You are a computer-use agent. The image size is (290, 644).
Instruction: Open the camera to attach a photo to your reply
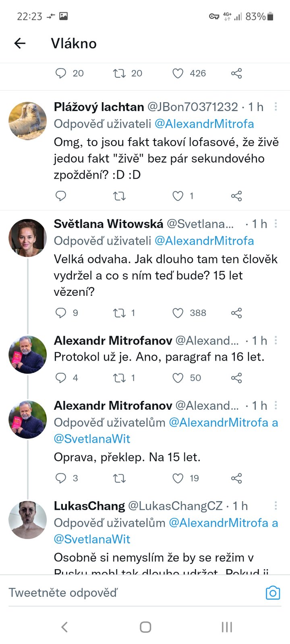[273, 592]
